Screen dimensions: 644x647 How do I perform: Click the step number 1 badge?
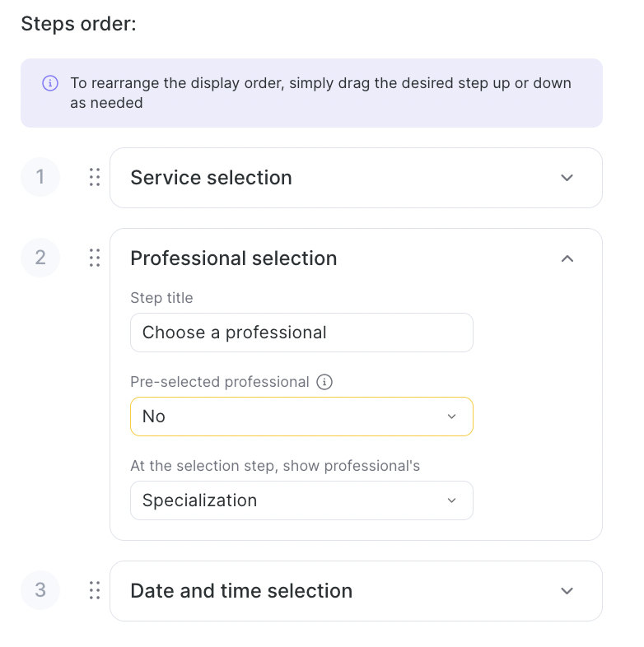coord(40,177)
